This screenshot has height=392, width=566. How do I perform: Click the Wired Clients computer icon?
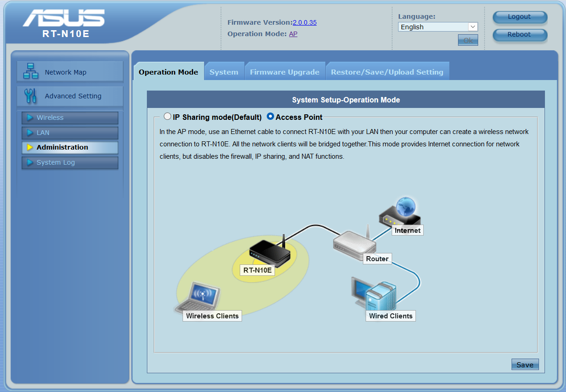(x=374, y=294)
